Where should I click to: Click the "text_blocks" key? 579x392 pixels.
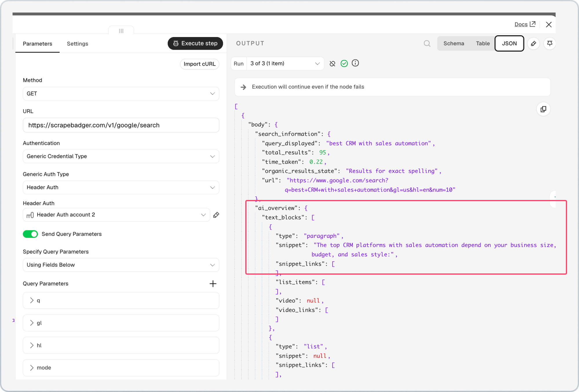[283, 218]
